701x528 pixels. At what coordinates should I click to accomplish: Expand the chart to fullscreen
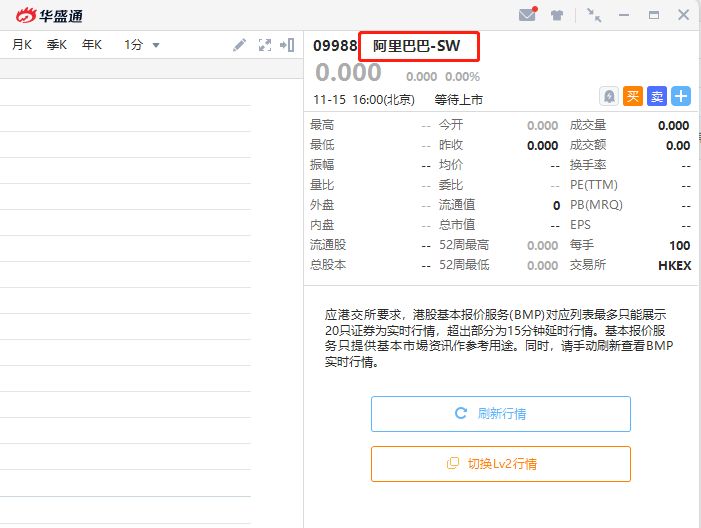[265, 45]
